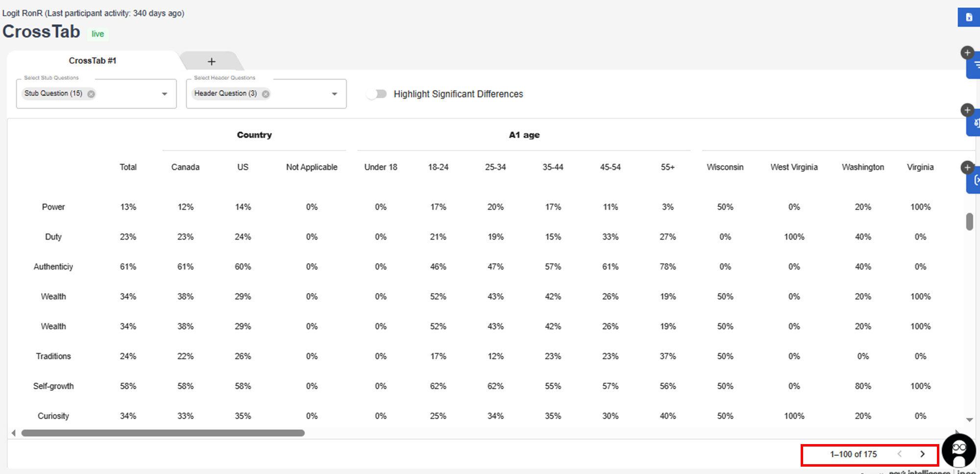The height and width of the screenshot is (474, 980).
Task: Click the Country header group label
Action: coord(254,135)
